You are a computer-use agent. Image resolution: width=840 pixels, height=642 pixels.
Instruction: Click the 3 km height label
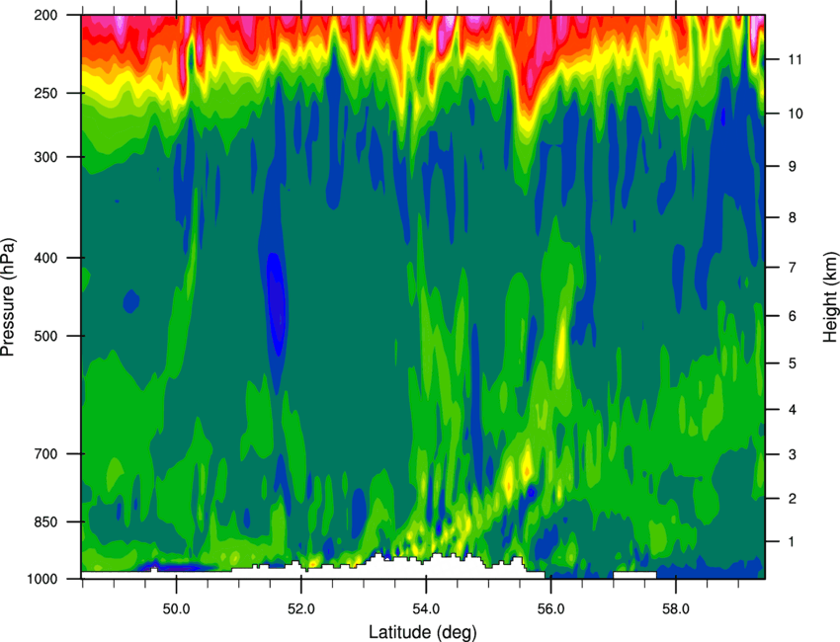tap(793, 454)
